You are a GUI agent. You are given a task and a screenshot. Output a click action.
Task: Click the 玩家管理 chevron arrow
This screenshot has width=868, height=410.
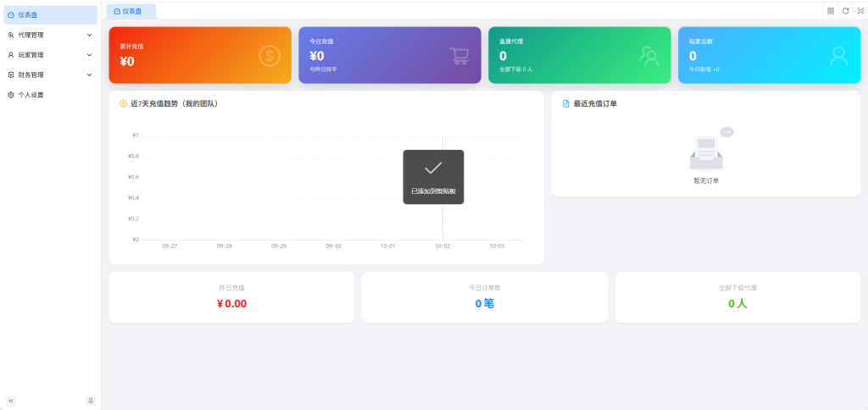click(89, 55)
